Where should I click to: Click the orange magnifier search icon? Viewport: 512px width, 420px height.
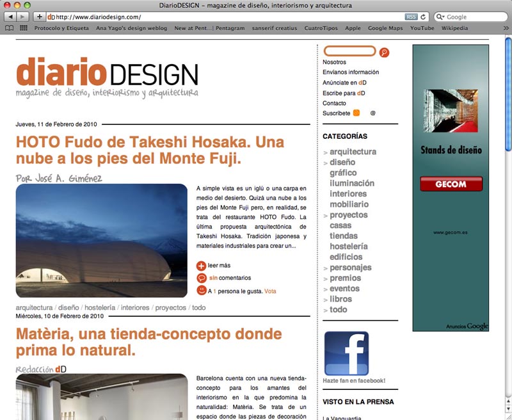click(384, 52)
